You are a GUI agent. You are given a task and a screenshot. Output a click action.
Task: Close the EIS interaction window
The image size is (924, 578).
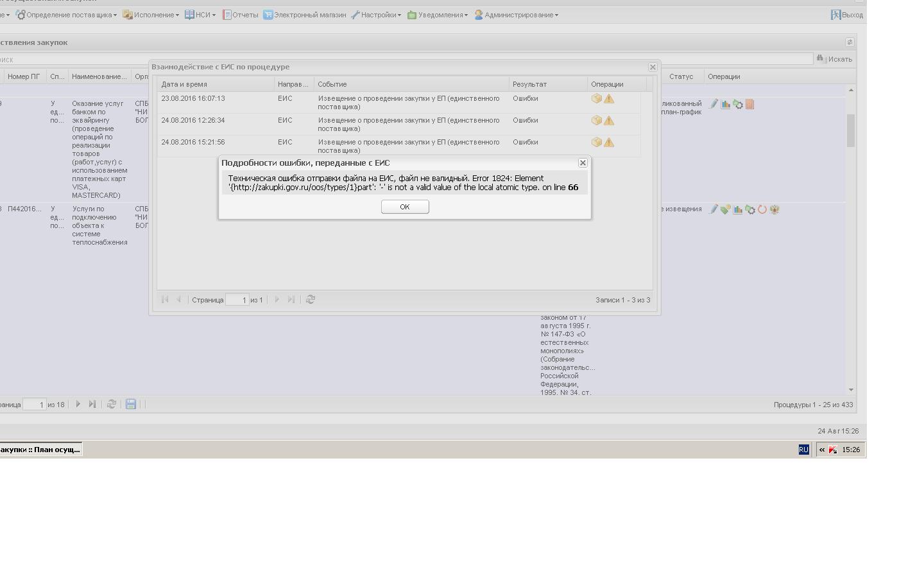pyautogui.click(x=653, y=67)
